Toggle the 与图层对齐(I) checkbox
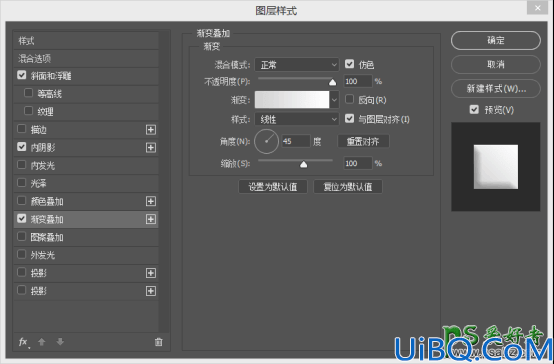This screenshot has height=364, width=554. click(x=349, y=118)
